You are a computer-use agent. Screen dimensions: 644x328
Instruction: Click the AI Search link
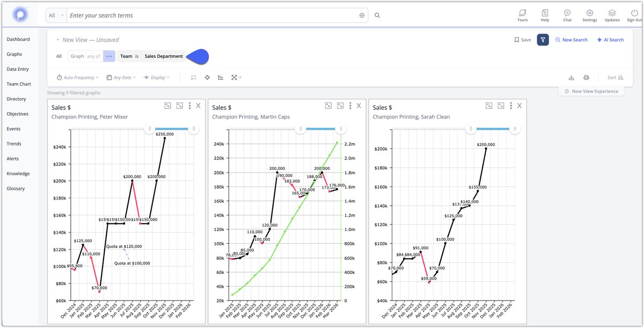tap(610, 40)
